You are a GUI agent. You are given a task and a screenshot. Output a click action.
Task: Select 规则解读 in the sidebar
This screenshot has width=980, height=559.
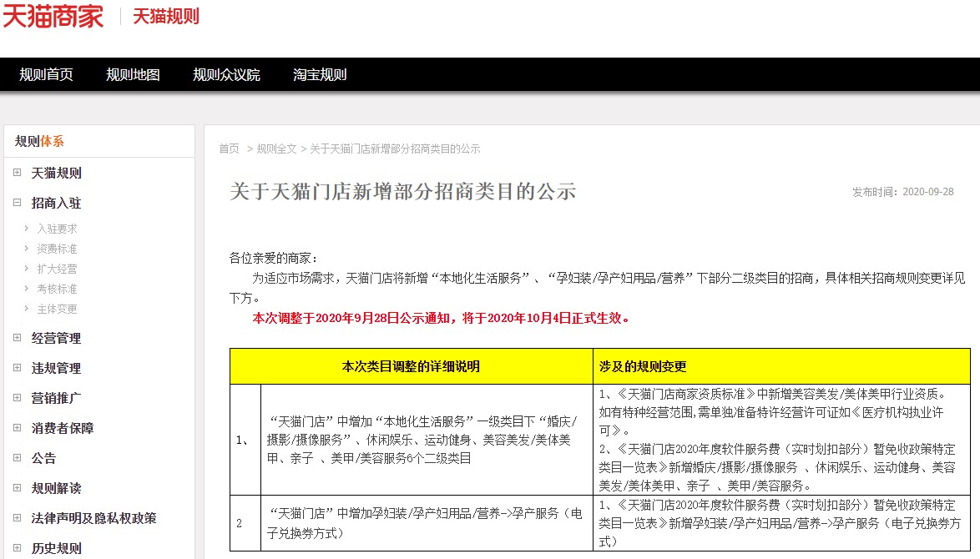coord(56,488)
